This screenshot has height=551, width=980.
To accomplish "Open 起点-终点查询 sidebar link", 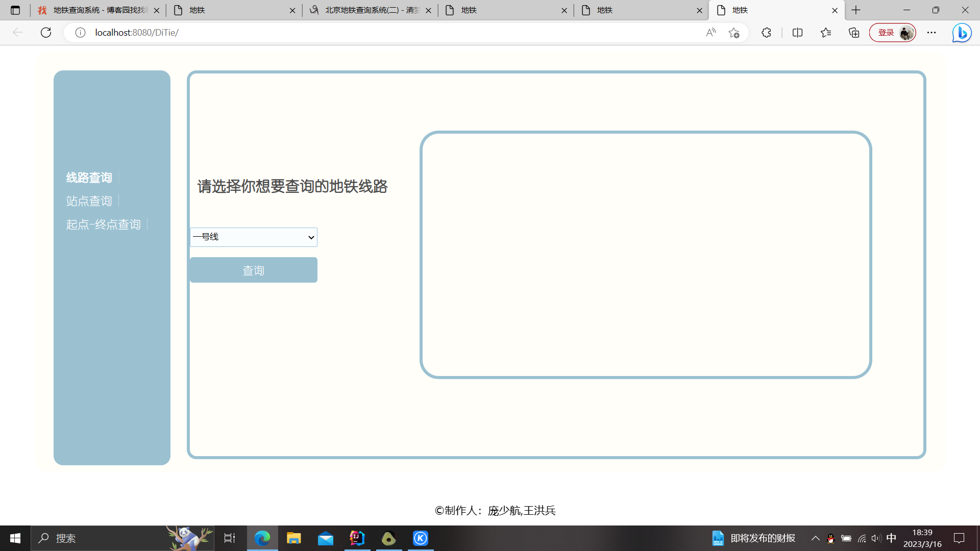I will point(103,224).
